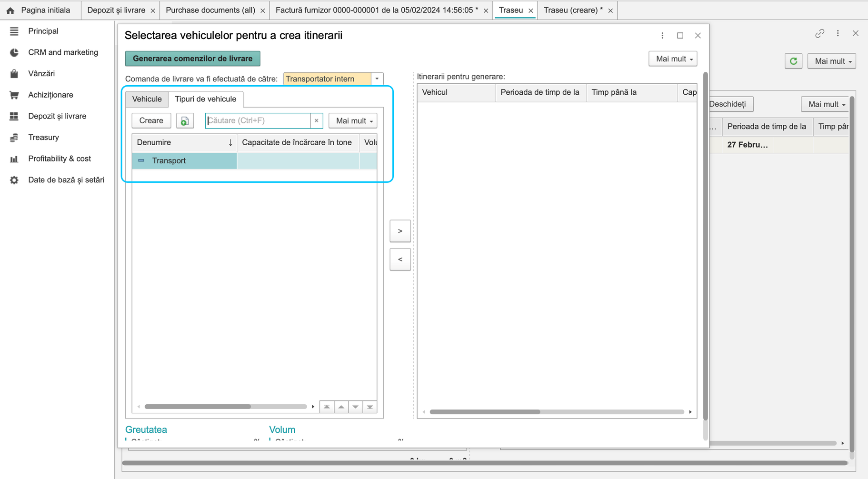Open CRM and marketing pie chart icon
Image resolution: width=868 pixels, height=479 pixels.
point(14,53)
